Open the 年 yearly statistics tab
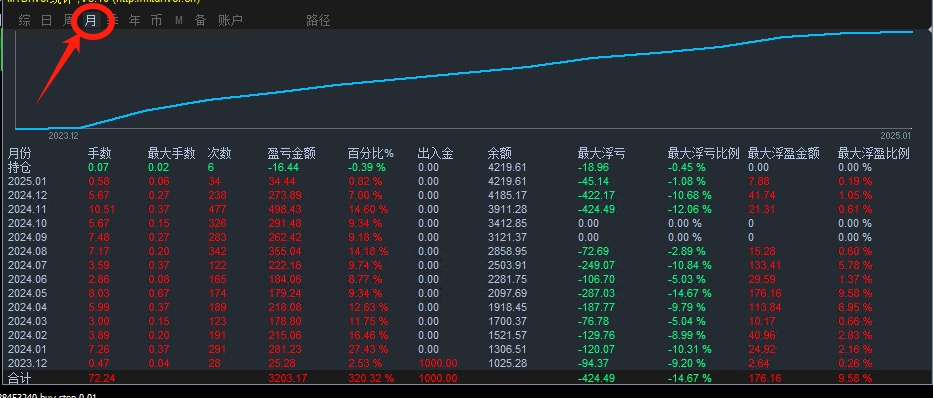Screen dimensions: 933x398 coord(134,21)
